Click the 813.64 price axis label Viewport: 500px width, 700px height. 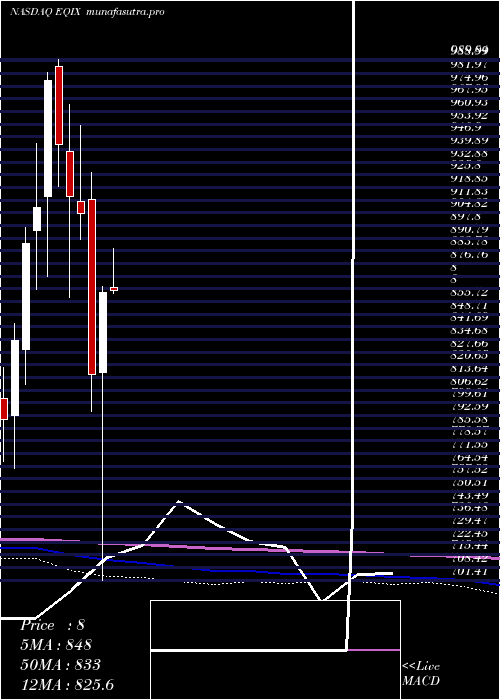point(469,369)
